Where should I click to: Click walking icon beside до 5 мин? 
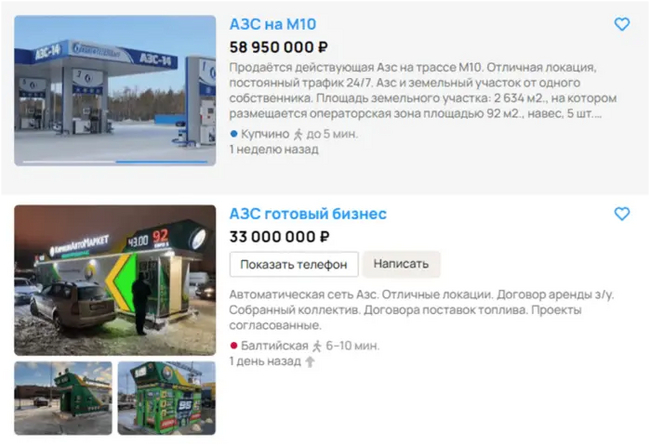[x=298, y=134]
